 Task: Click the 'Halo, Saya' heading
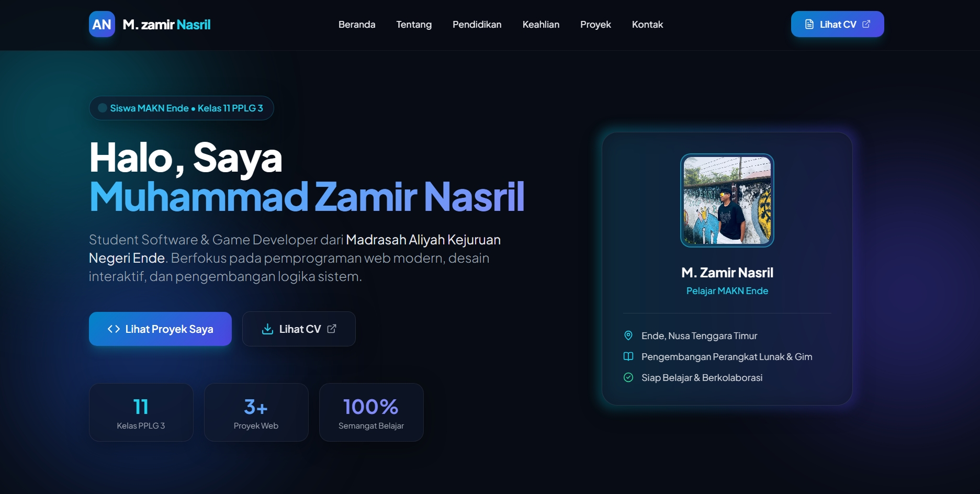(x=186, y=158)
